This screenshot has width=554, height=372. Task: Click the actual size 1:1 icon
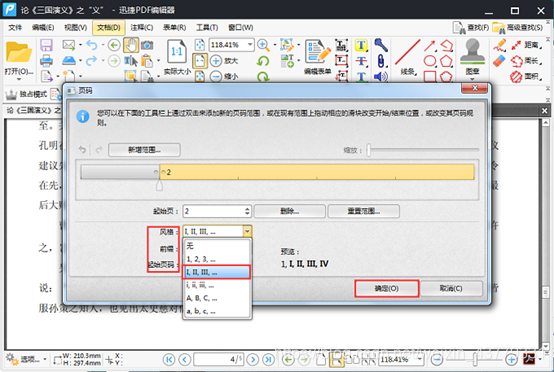177,52
